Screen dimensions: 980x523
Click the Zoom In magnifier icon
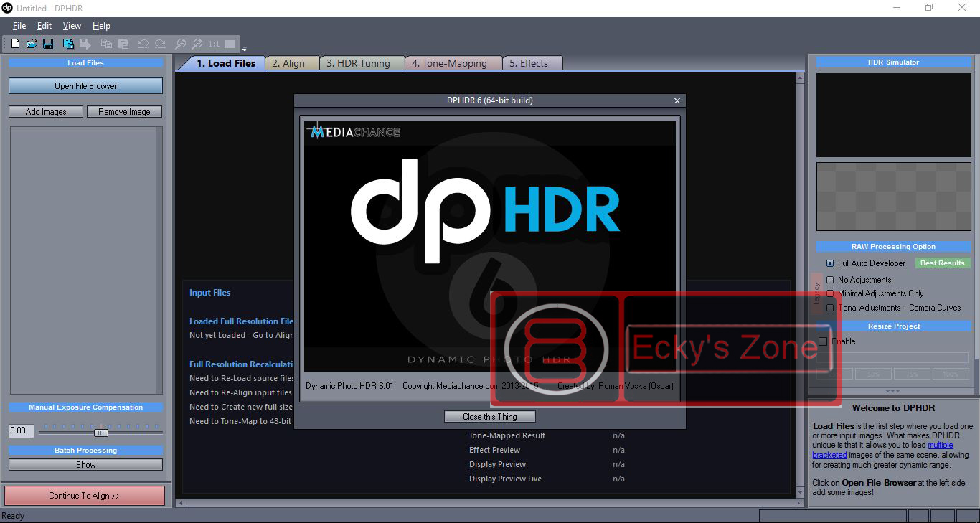180,44
